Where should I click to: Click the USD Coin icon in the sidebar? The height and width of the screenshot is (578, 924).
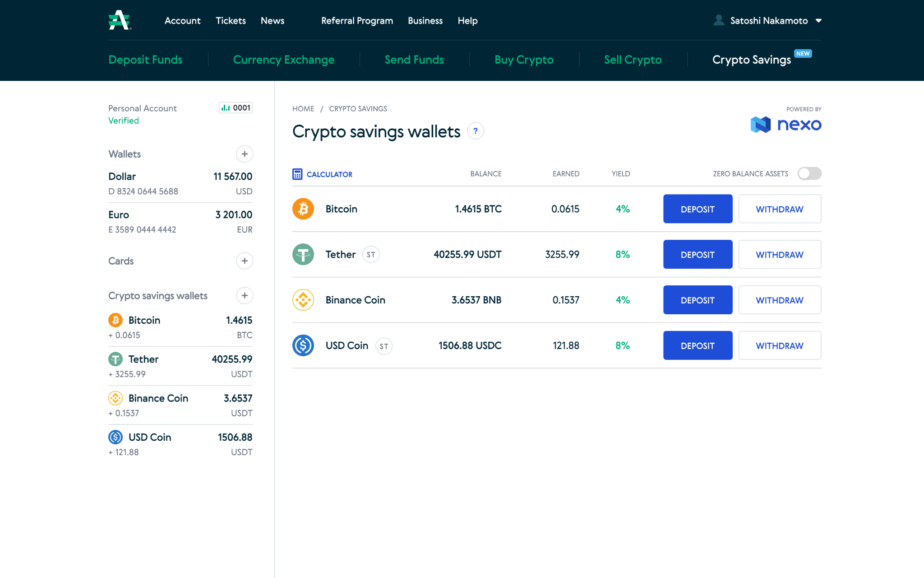click(x=115, y=437)
